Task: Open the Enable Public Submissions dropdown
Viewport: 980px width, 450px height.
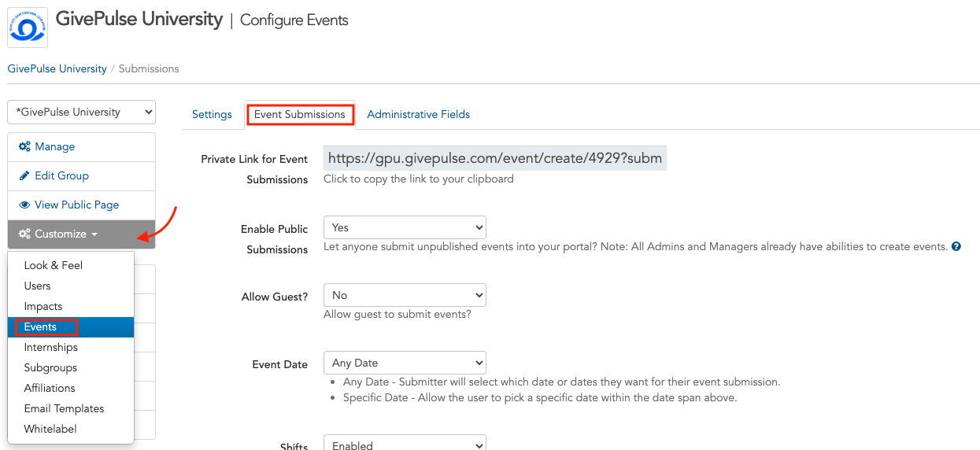Action: point(405,227)
